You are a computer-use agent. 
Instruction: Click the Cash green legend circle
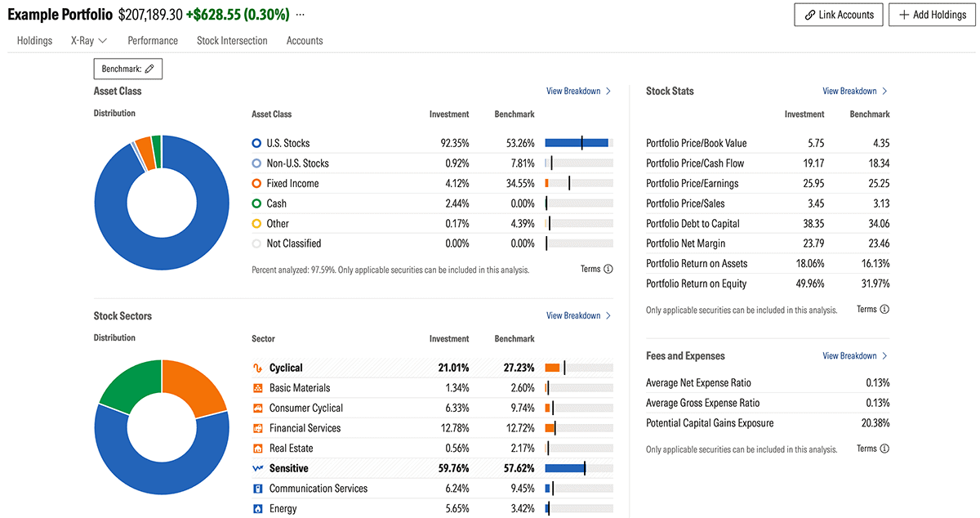pos(256,203)
